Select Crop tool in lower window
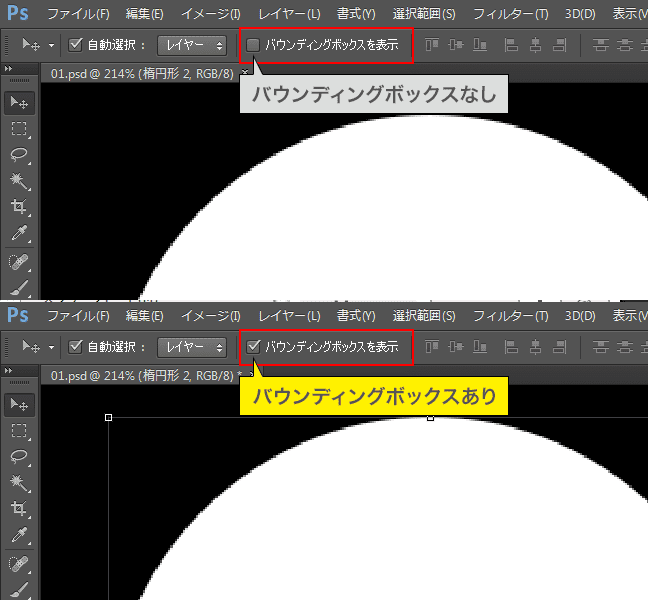This screenshot has width=648, height=600. [x=19, y=508]
